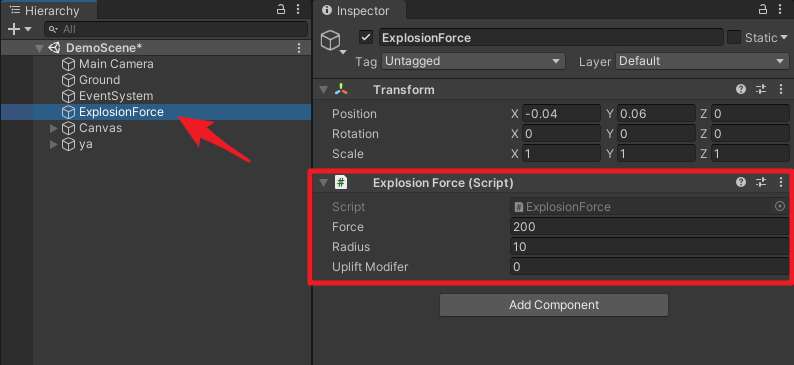Open the Transform preset settings icon
The height and width of the screenshot is (365, 794).
(761, 90)
